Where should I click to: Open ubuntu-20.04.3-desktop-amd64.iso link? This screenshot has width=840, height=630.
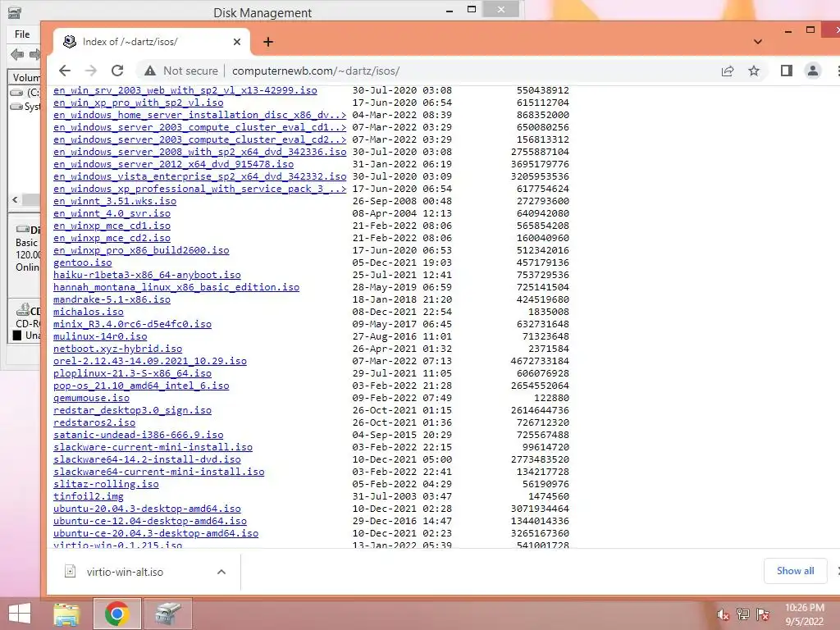(x=147, y=509)
